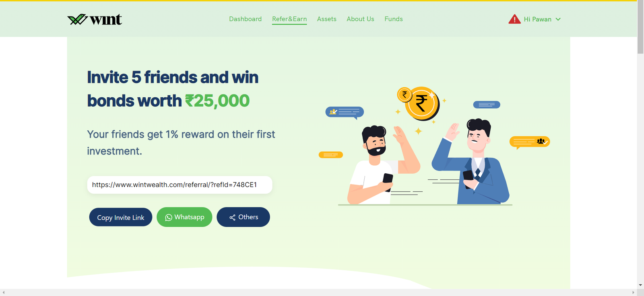Click the share icon in Others button
The width and height of the screenshot is (644, 296).
232,218
